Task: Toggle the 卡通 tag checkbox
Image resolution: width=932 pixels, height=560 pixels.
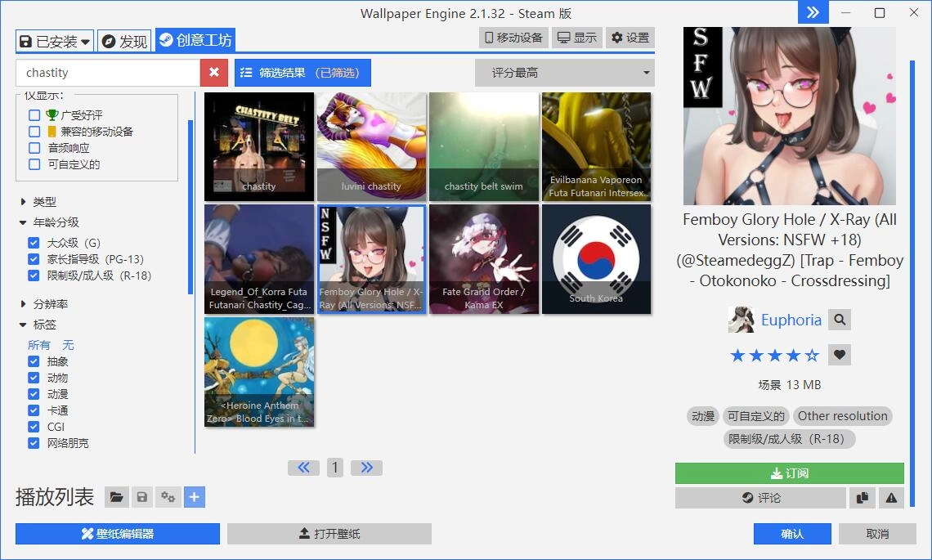Action: (x=34, y=410)
